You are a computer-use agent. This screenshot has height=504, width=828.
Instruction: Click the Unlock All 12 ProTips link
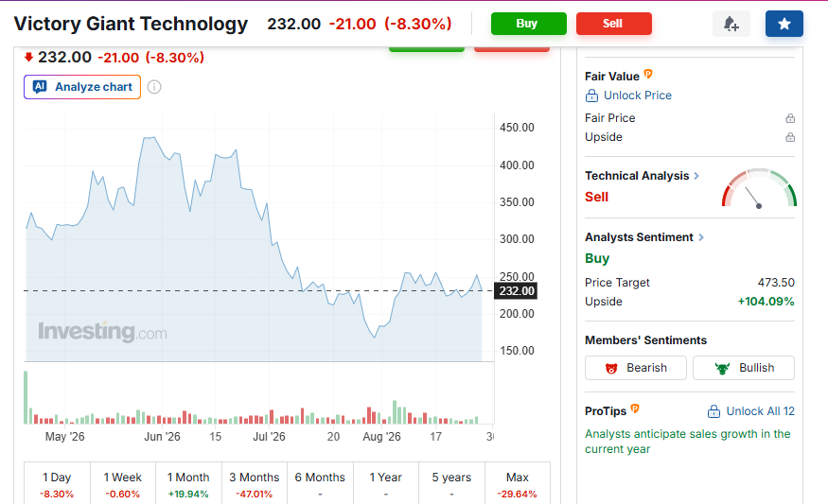[x=751, y=411]
